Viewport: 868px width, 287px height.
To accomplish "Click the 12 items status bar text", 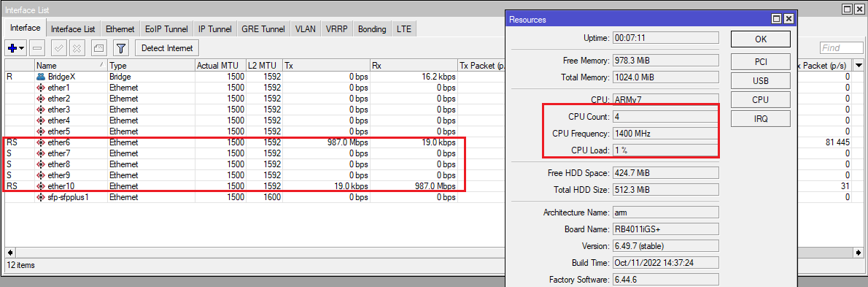I will [20, 265].
